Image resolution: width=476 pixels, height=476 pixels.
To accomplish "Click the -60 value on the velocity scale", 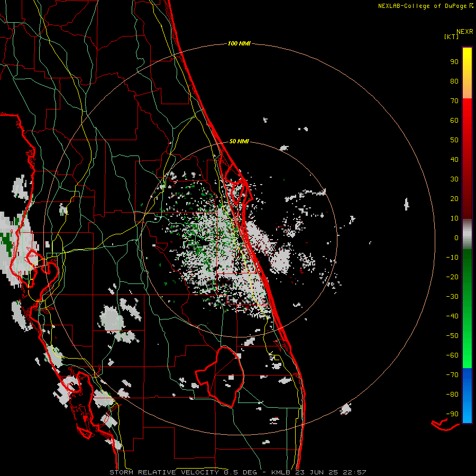I will coord(452,355).
